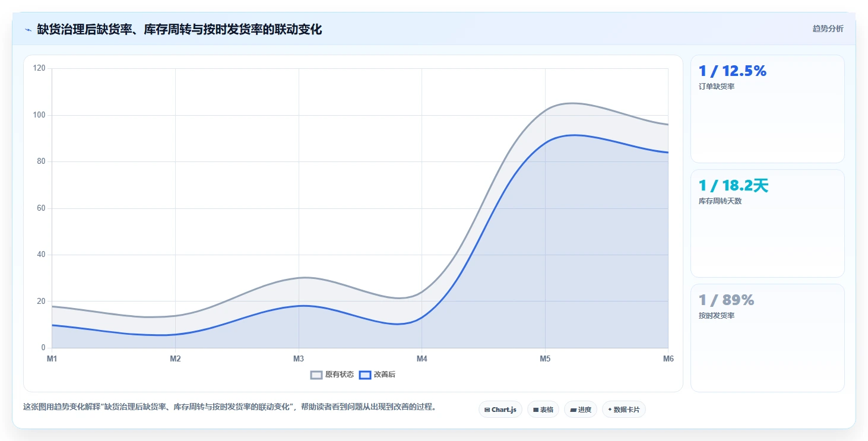Click the sparkle icon in 数据卡片 tag
The height and width of the screenshot is (441, 868).
tap(610, 410)
